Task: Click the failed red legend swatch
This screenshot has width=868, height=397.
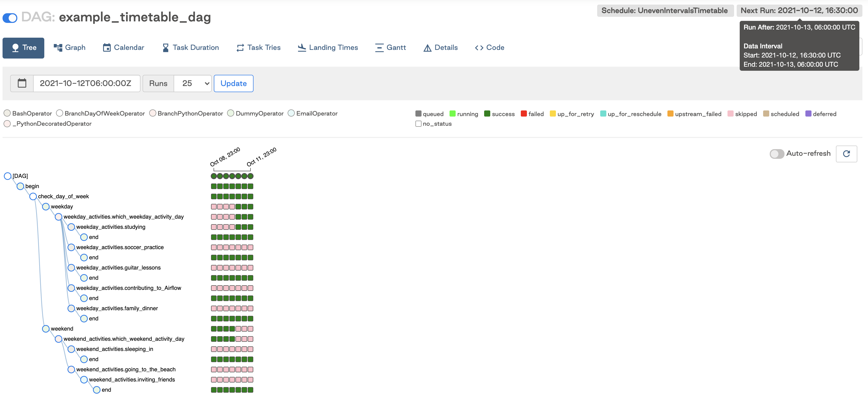Action: 524,114
